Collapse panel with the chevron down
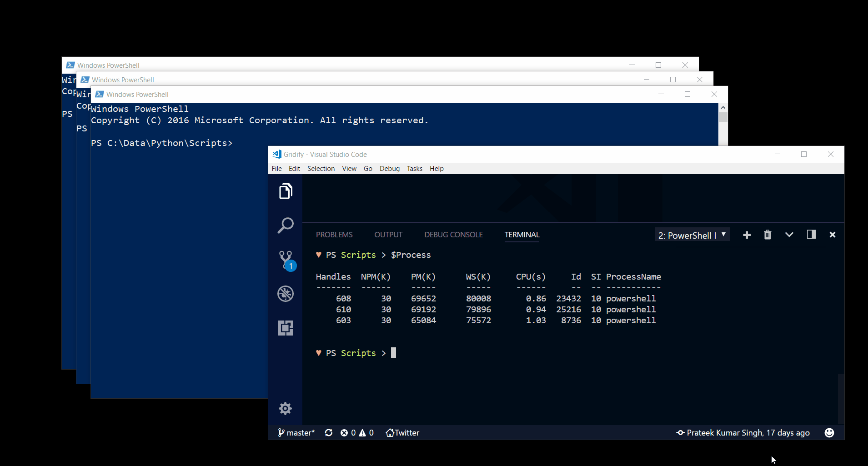Image resolution: width=868 pixels, height=466 pixels. 789,235
